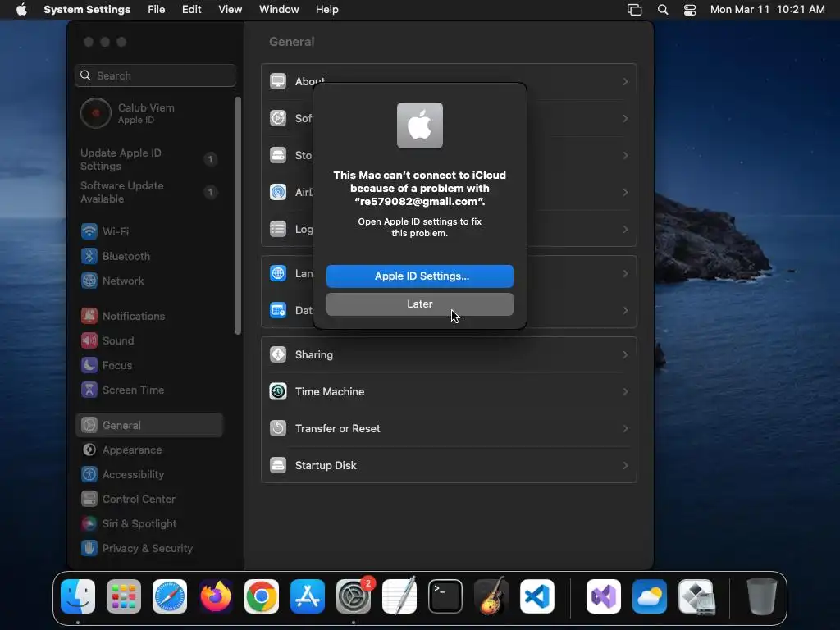Screen dimensions: 840x630
Task: Expand the Software Update row chevron
Action: 625,118
